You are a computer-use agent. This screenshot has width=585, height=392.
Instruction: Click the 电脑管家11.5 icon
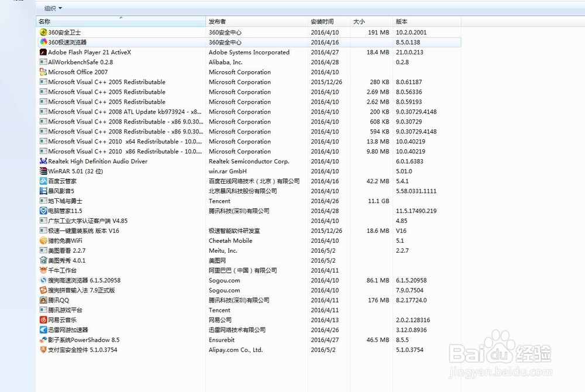click(x=43, y=211)
